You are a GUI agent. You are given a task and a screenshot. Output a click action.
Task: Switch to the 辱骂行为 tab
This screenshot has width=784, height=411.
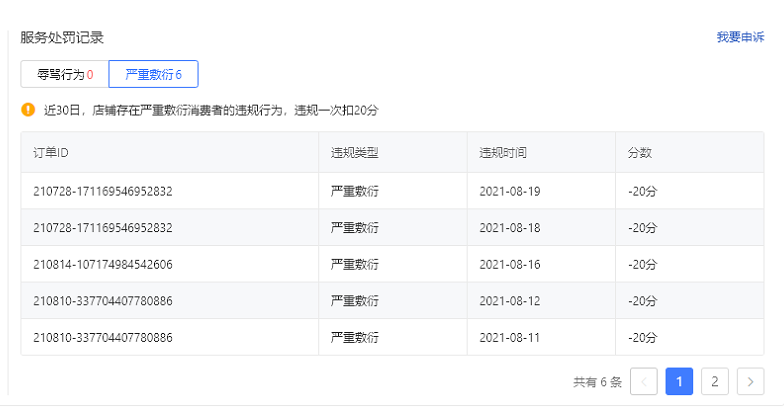coord(65,74)
